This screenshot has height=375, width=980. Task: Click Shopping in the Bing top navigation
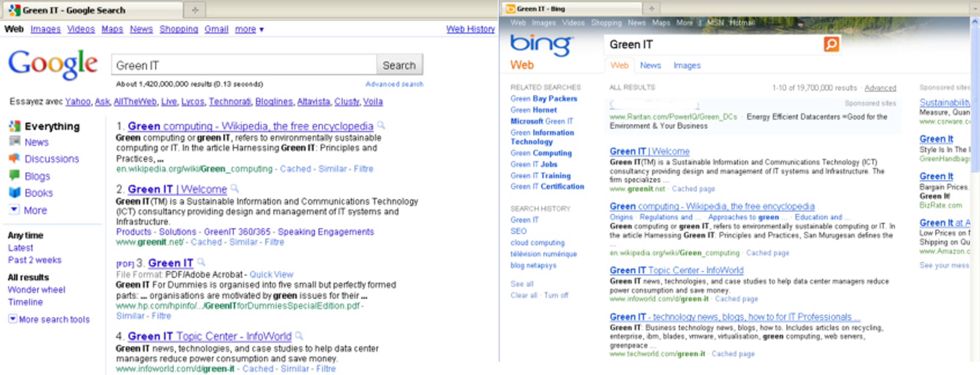tap(606, 23)
